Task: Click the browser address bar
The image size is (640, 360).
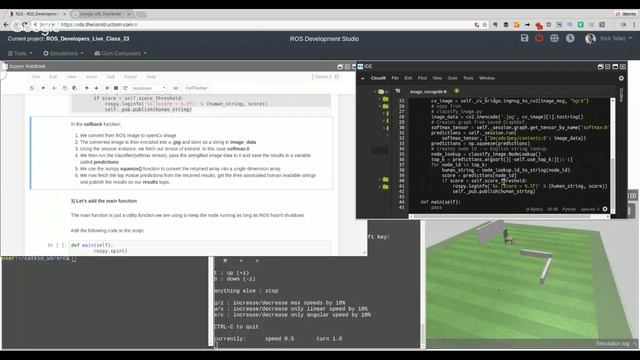Action: point(261,24)
